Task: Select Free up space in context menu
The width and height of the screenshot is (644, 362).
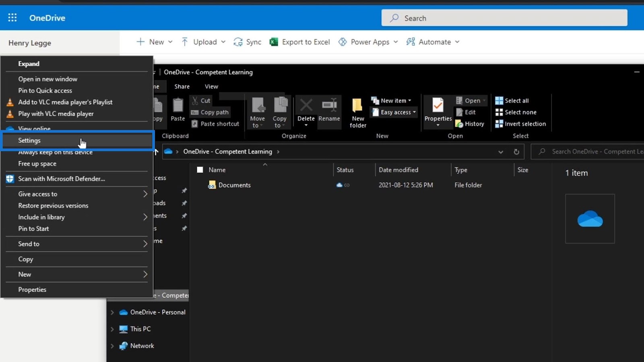Action: [37, 164]
